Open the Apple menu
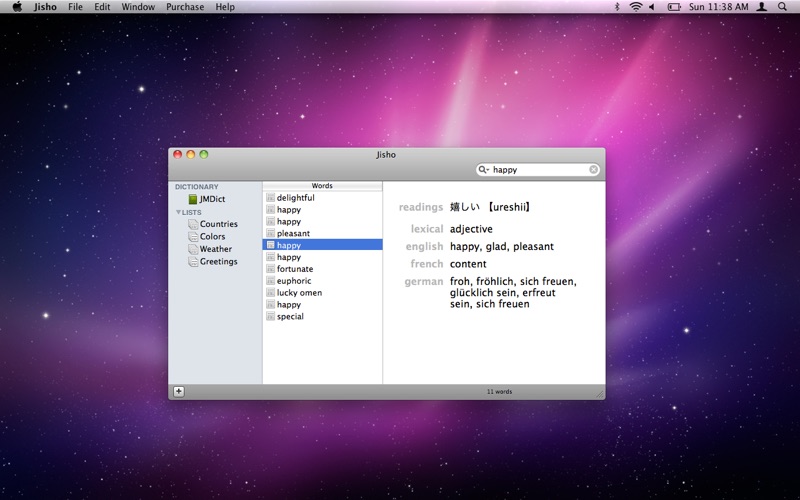Screen dimensions: 800x500 click(x=17, y=7)
